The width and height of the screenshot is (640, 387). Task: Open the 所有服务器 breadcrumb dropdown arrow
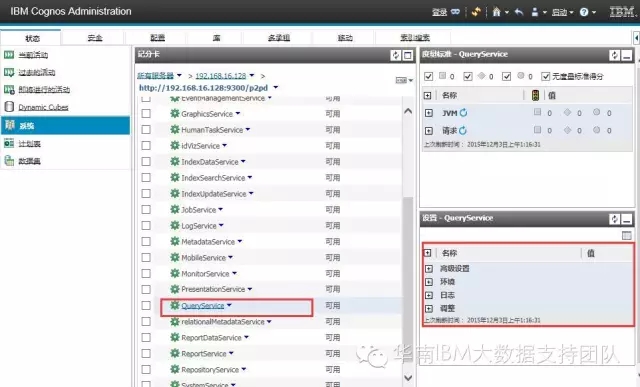pyautogui.click(x=179, y=76)
